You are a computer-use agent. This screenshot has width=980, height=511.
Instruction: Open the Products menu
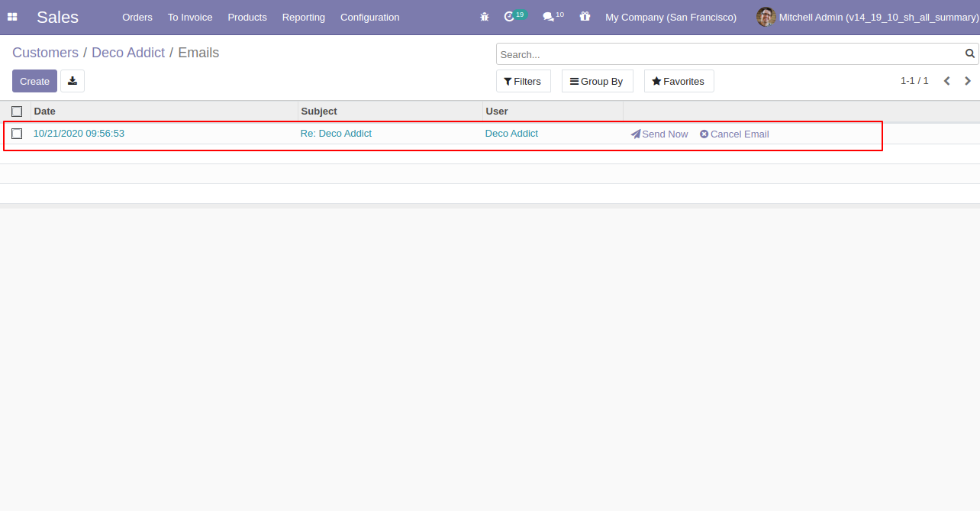click(x=247, y=17)
